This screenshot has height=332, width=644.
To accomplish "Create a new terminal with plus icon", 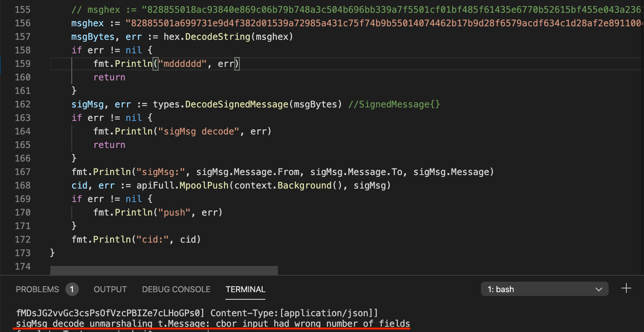I will (x=626, y=288).
